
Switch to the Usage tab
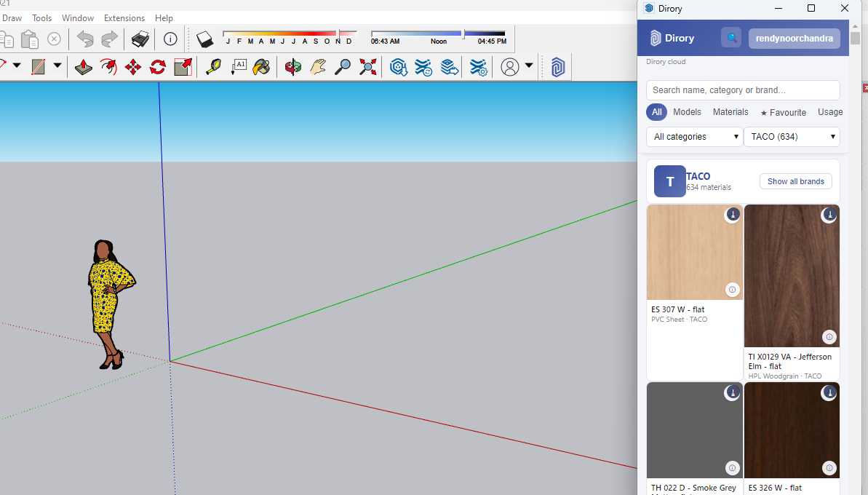pos(830,112)
